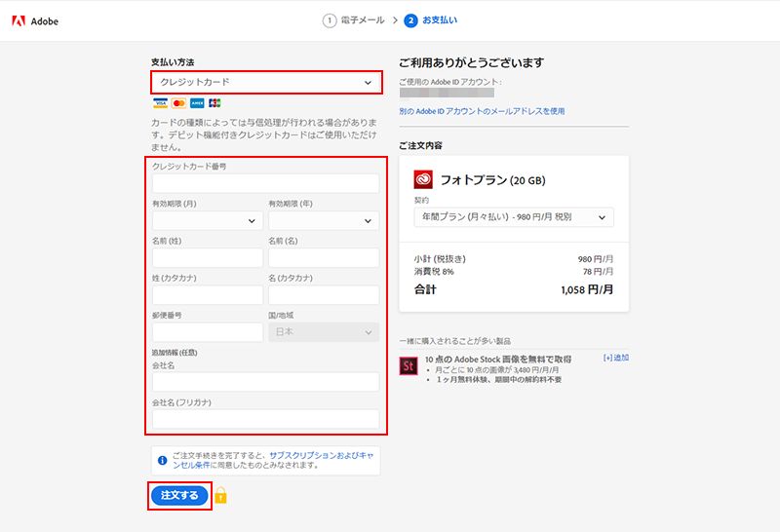Open サブスクリプションおよびキャンセル条件 link
This screenshot has height=532, width=780.
pos(273,460)
